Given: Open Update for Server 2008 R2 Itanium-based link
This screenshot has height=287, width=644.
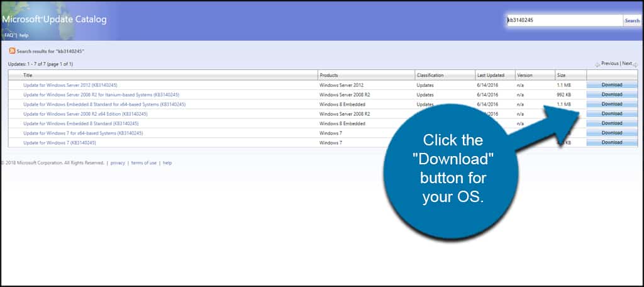Looking at the screenshot, I should [101, 94].
